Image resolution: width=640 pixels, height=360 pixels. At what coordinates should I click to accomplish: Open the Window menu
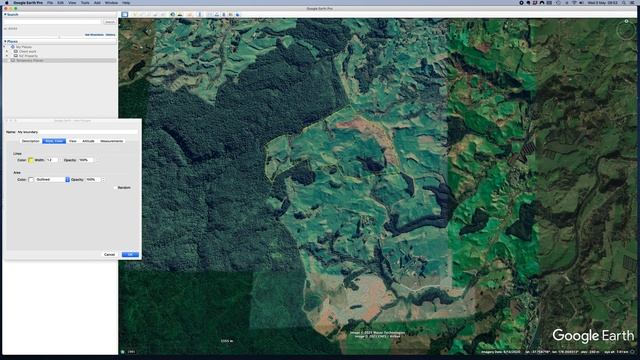pyautogui.click(x=111, y=2)
